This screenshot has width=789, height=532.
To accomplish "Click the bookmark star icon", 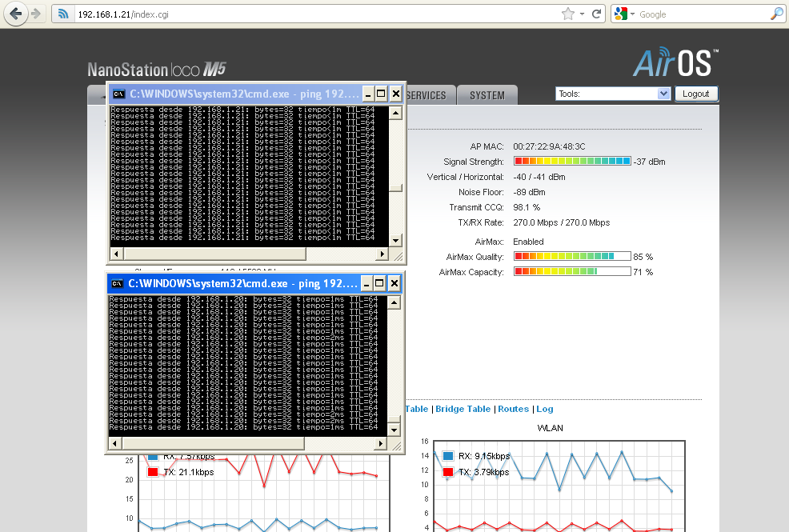I will (x=568, y=14).
